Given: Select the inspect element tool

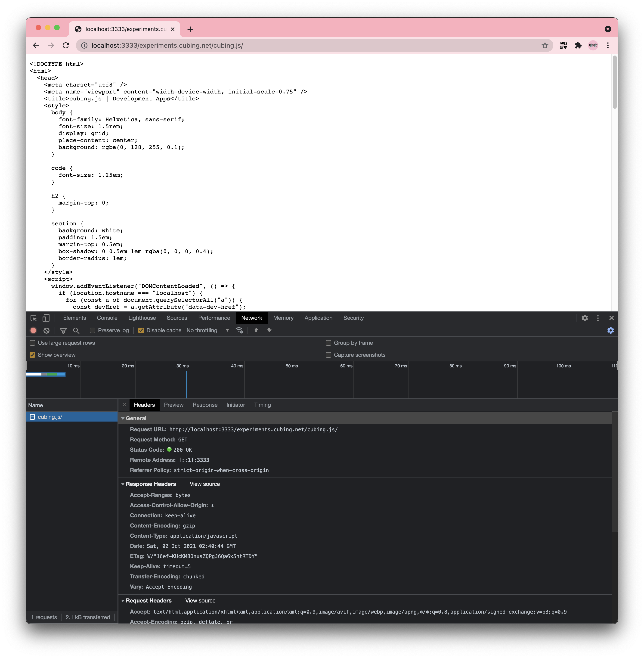Looking at the screenshot, I should click(33, 318).
